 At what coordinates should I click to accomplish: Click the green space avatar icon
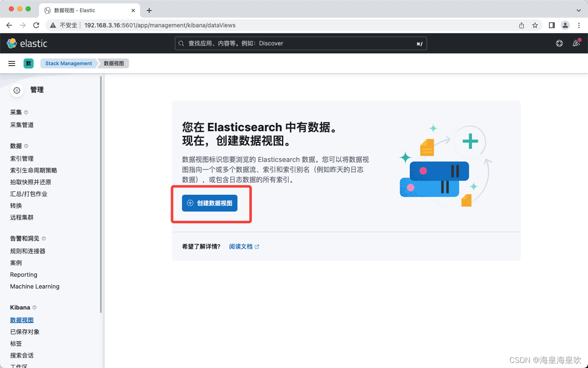tap(29, 64)
